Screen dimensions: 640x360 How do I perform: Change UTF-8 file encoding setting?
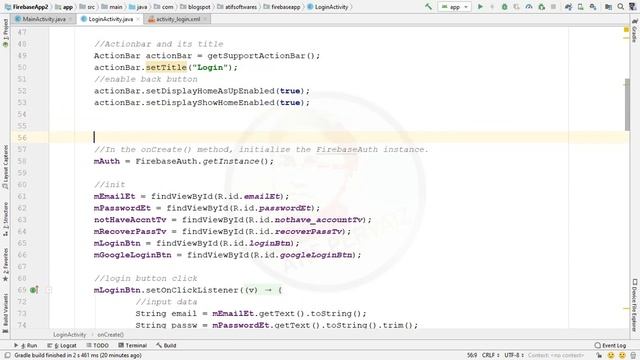pyautogui.click(x=514, y=356)
